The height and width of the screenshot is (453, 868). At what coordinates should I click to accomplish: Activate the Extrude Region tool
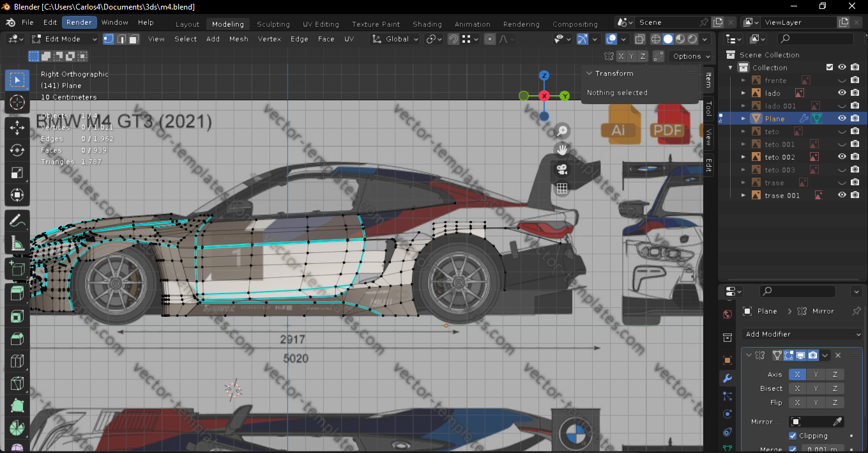(17, 294)
